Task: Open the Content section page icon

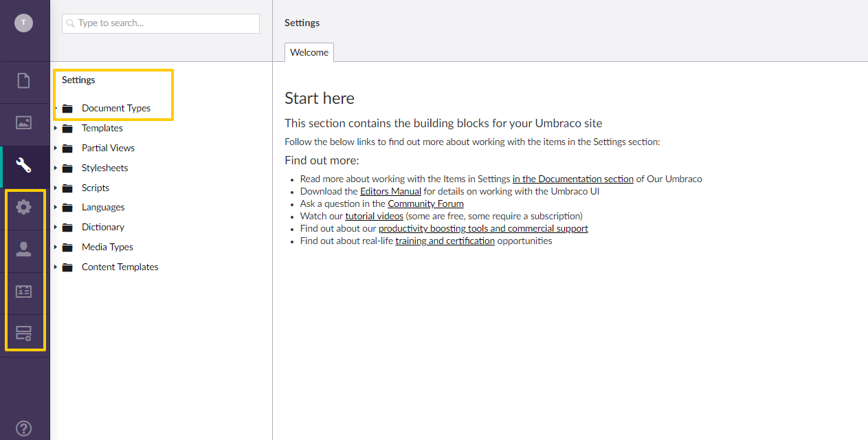Action: pos(24,81)
